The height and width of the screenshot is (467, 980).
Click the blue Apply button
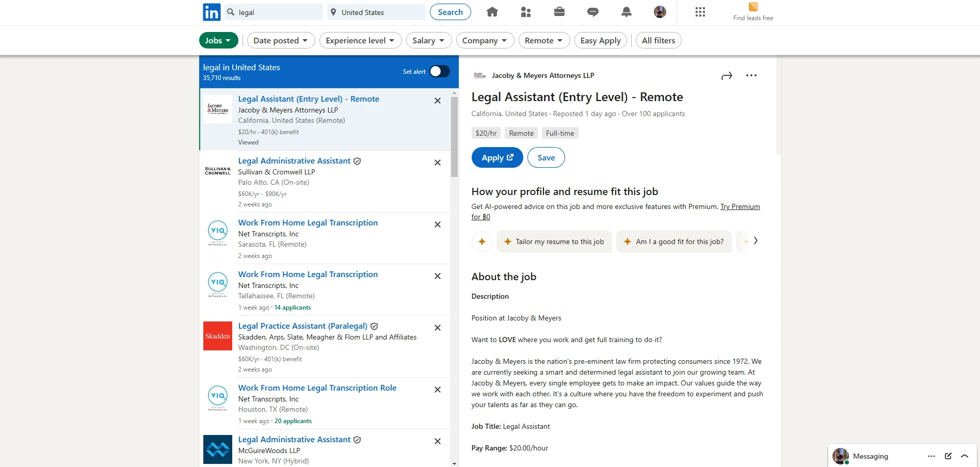point(497,157)
